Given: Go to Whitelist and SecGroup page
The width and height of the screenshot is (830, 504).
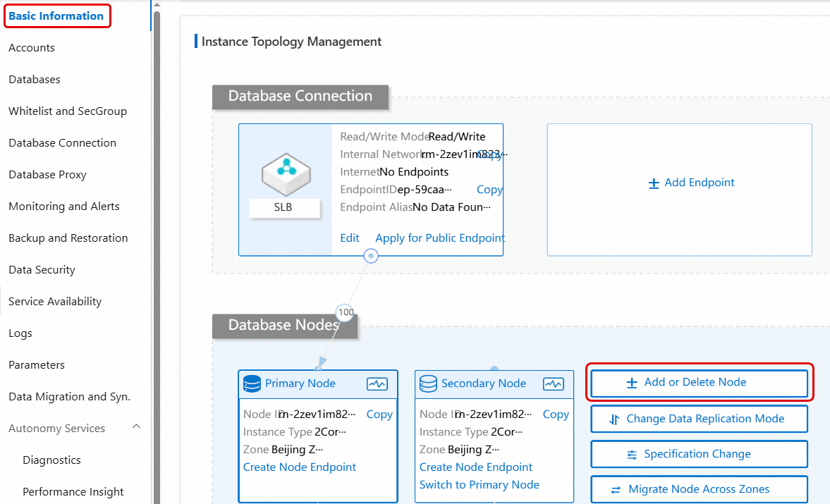Looking at the screenshot, I should 68,111.
